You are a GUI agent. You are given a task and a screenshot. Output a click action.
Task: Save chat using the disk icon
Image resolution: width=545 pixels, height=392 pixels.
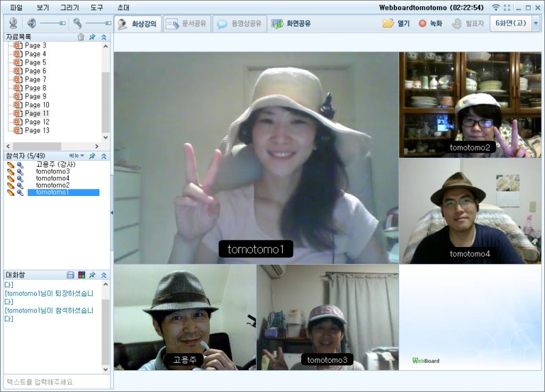point(70,275)
